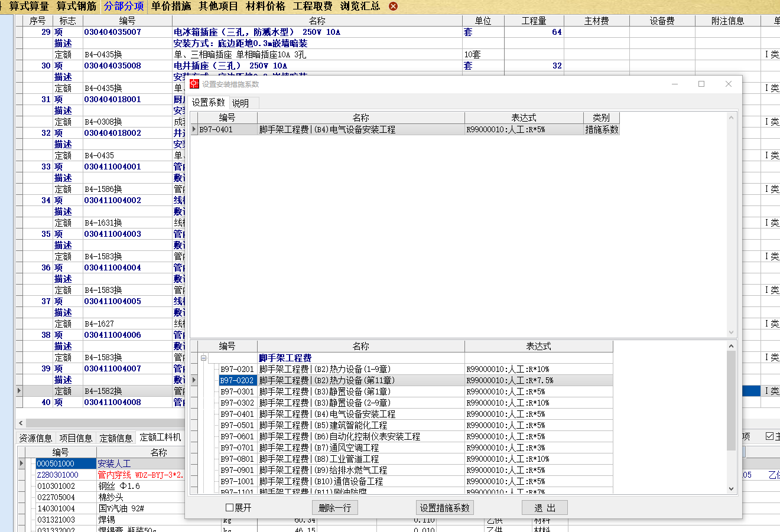Click the 退 出 button
Viewport: 780px width, 532px height.
(545, 508)
